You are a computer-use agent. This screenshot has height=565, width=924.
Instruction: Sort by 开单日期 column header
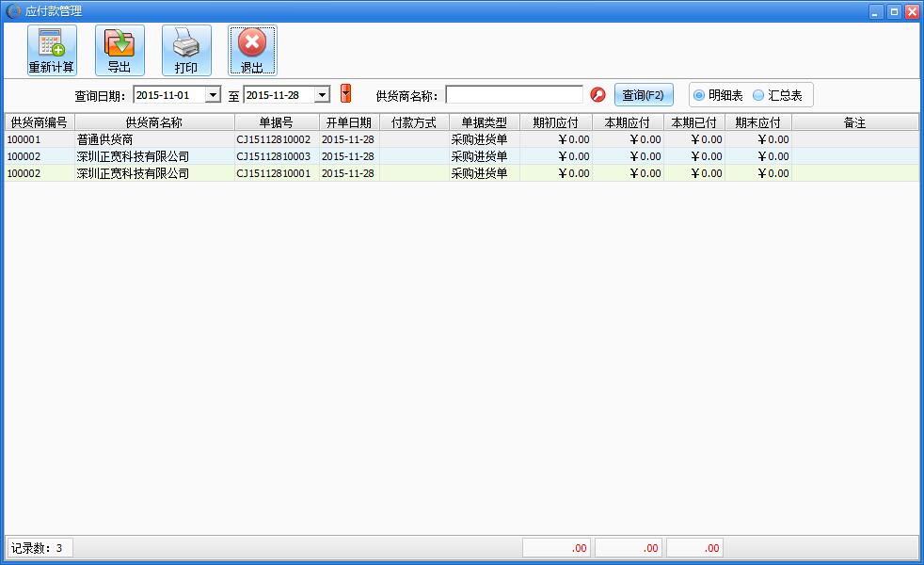pos(349,122)
